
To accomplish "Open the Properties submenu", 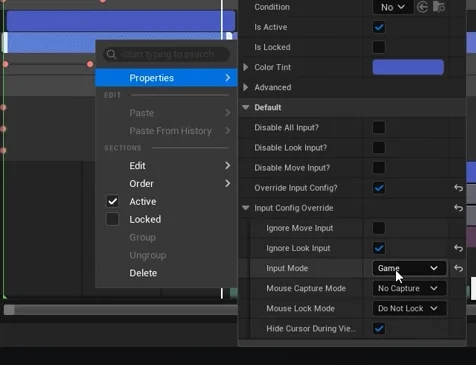I will [x=166, y=78].
